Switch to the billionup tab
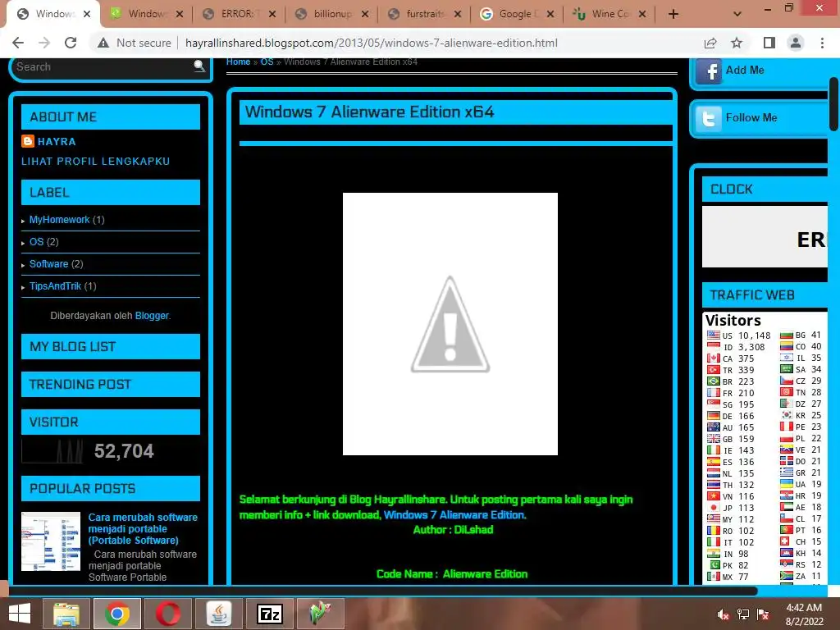Screen dimensions: 840x630 coord(331,15)
